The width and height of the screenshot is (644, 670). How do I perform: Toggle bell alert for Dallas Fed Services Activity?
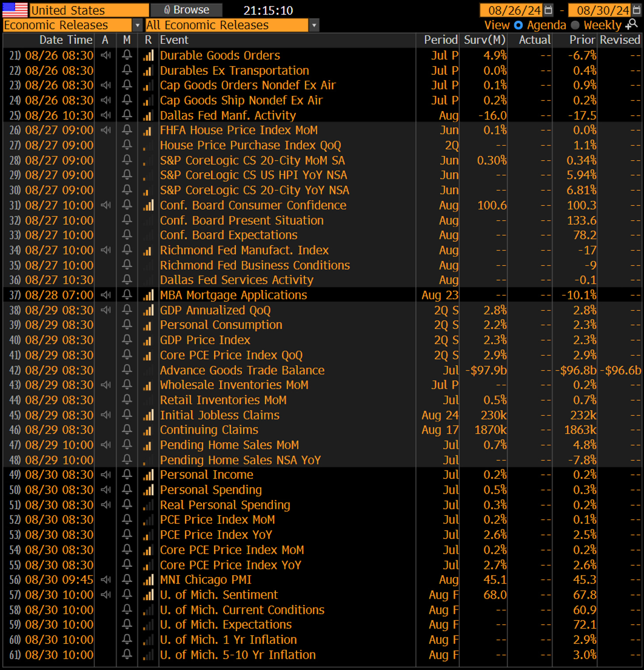pyautogui.click(x=127, y=280)
